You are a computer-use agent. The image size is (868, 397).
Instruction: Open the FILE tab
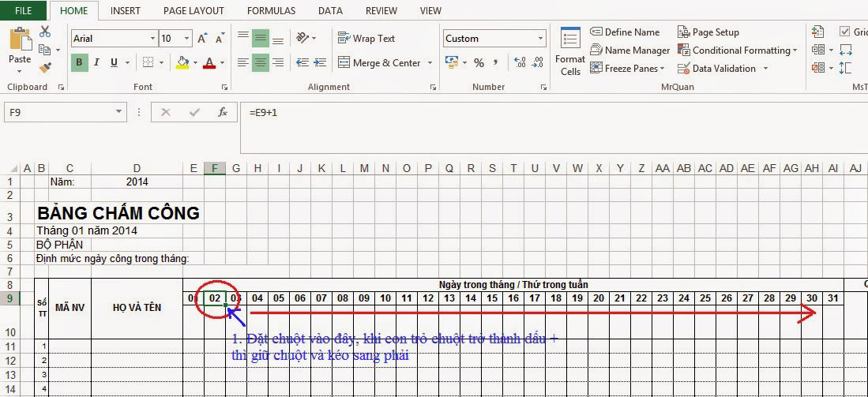pos(23,10)
